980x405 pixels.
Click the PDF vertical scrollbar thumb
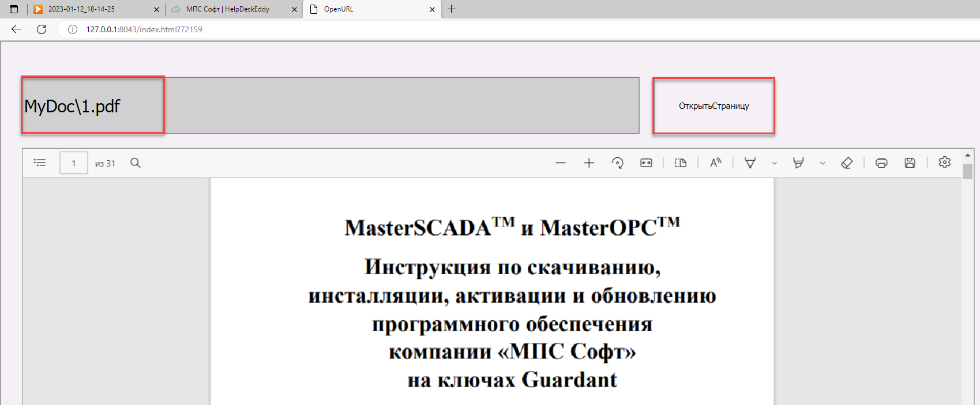[x=967, y=172]
